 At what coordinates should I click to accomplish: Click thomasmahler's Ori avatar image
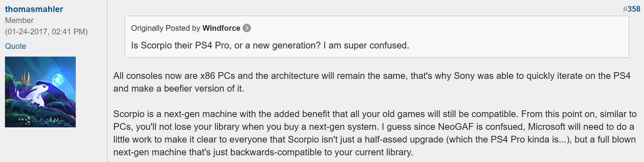point(40,92)
